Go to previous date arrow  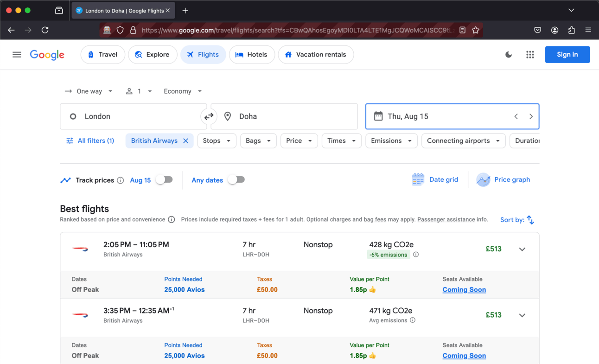tap(516, 116)
